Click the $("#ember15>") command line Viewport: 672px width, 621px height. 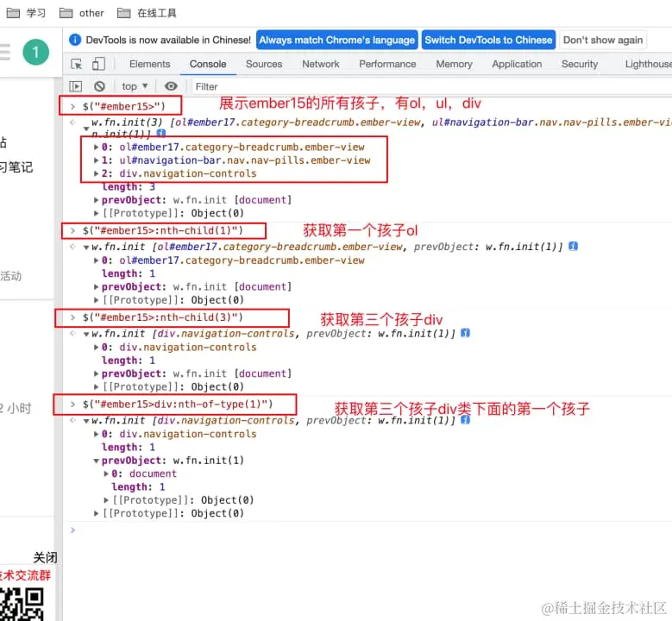[x=124, y=106]
